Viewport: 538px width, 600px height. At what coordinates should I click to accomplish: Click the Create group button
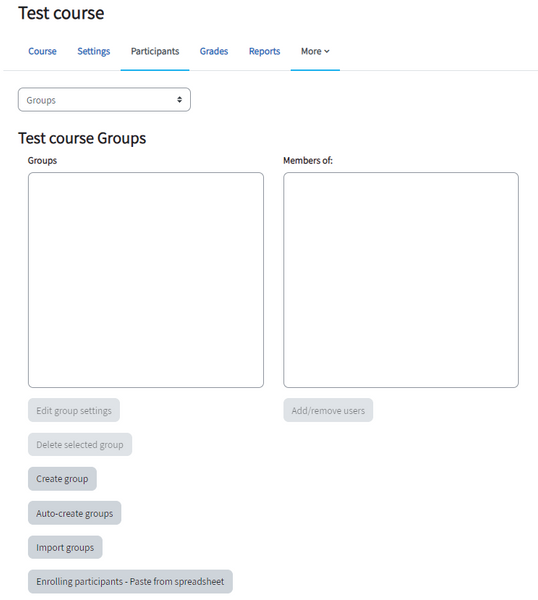(x=62, y=479)
